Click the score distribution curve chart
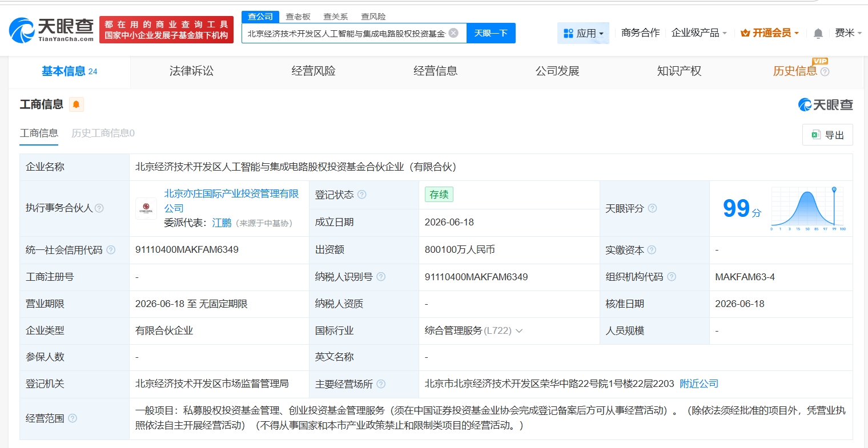868x448 pixels. tap(808, 209)
